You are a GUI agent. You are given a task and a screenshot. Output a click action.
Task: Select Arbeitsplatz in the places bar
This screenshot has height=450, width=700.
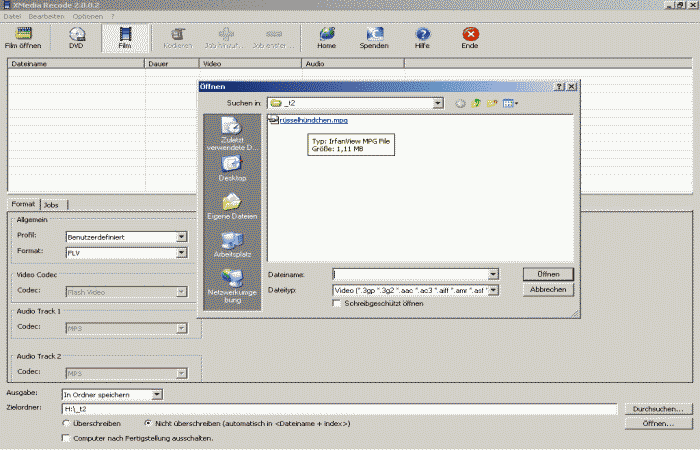pyautogui.click(x=231, y=244)
